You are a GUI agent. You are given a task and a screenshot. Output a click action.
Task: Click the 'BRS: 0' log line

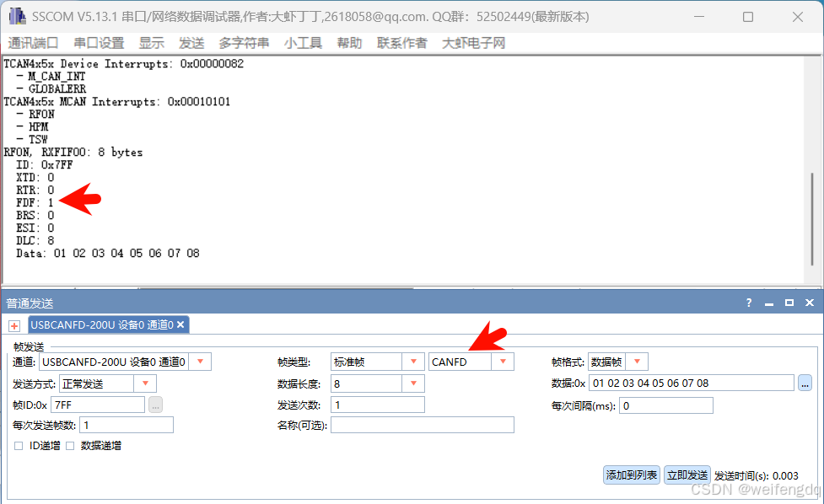click(35, 215)
